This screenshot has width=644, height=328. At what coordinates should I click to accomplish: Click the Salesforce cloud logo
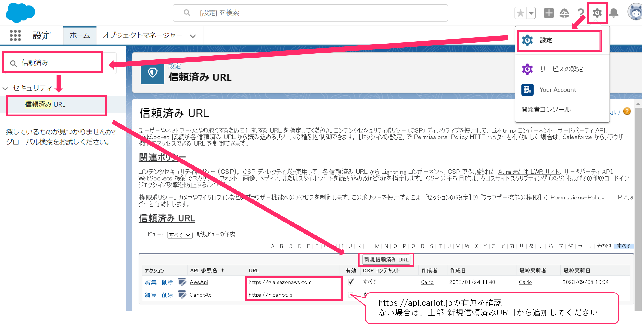20,13
